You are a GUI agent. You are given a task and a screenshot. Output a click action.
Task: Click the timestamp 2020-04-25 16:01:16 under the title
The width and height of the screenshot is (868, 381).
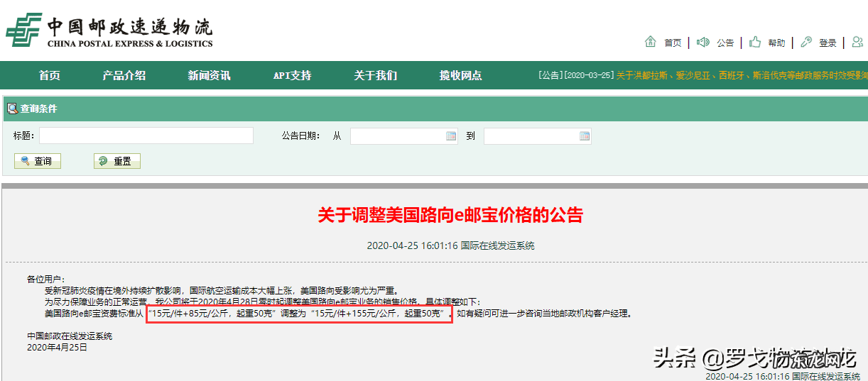412,246
